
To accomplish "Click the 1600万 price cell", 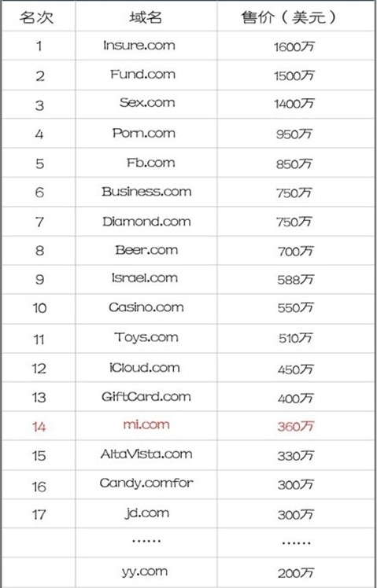I will (x=294, y=46).
